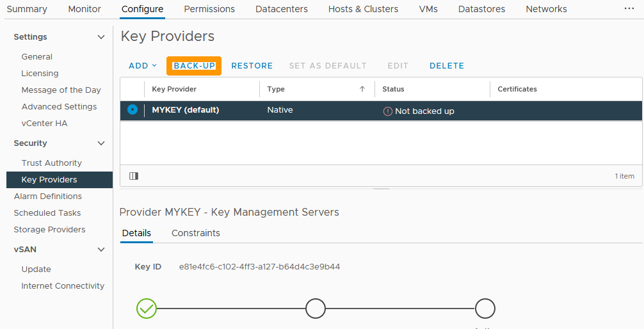This screenshot has width=644, height=329.
Task: Click the middle empty step circle
Action: (316, 309)
